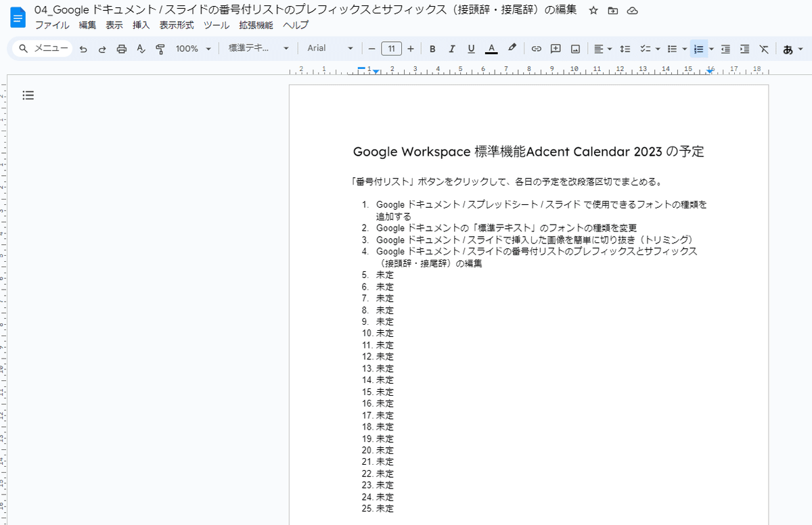
Task: Open the ツール menu
Action: click(217, 25)
